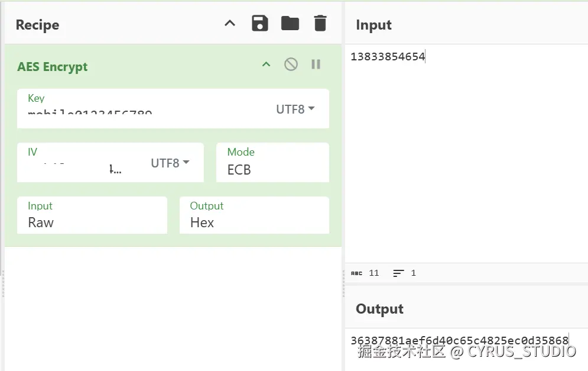588x371 pixels.
Task: Open Key format UTF8 dropdown
Action: tap(295, 109)
